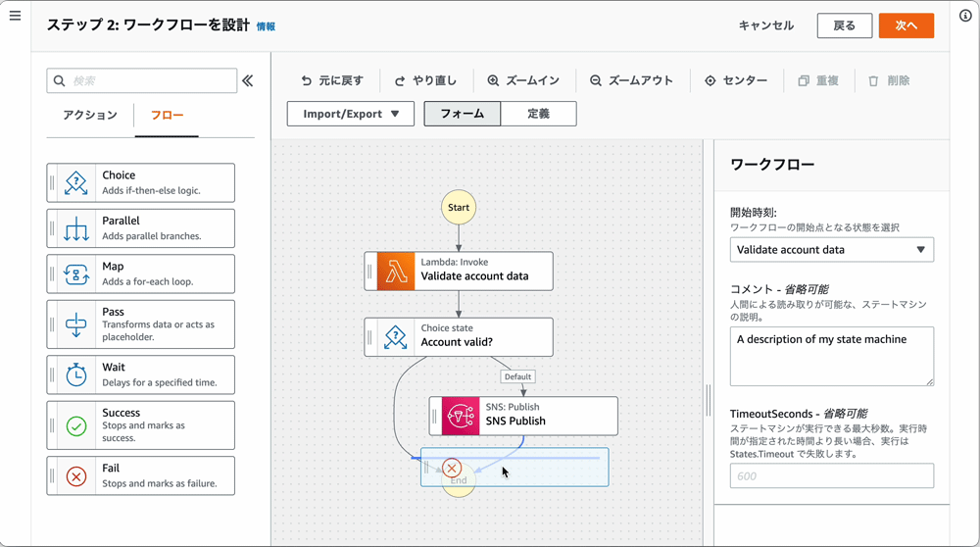Collapse the states browser panel
Image resolution: width=980 pixels, height=547 pixels.
tap(248, 80)
